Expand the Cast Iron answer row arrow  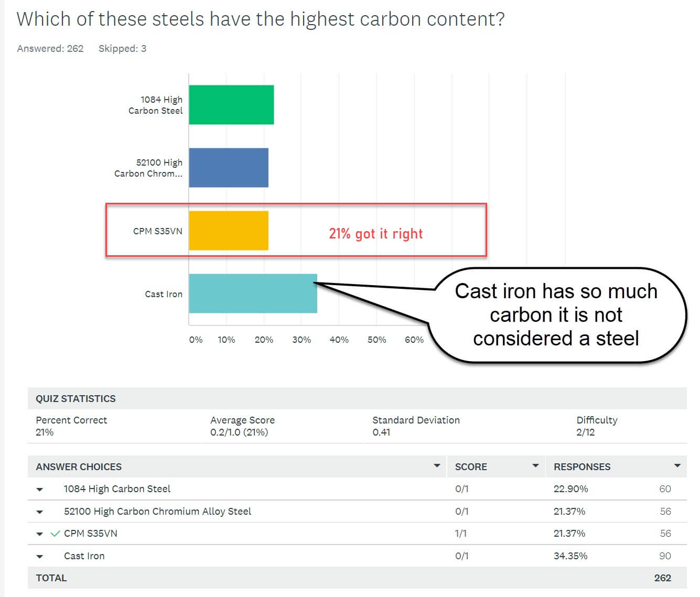[x=40, y=557]
